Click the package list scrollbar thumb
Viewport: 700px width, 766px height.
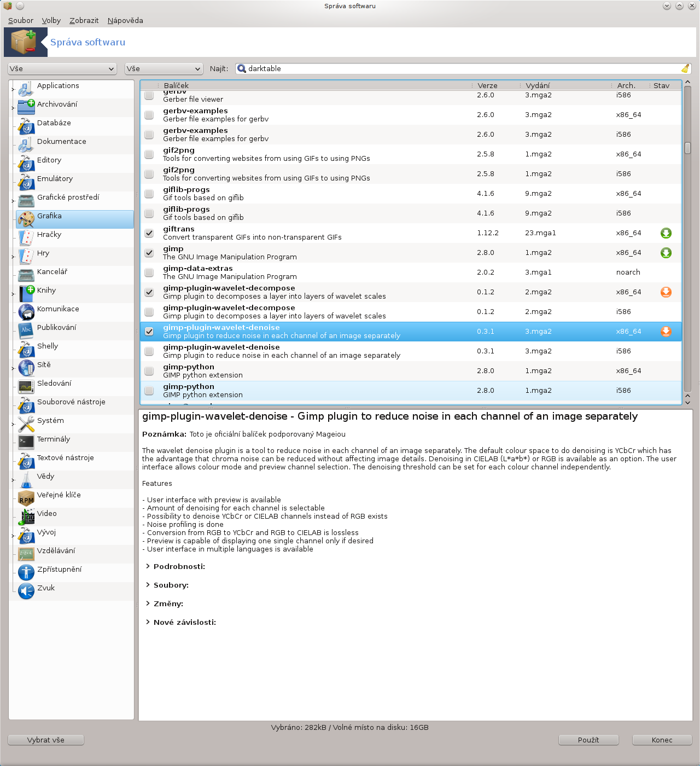688,148
